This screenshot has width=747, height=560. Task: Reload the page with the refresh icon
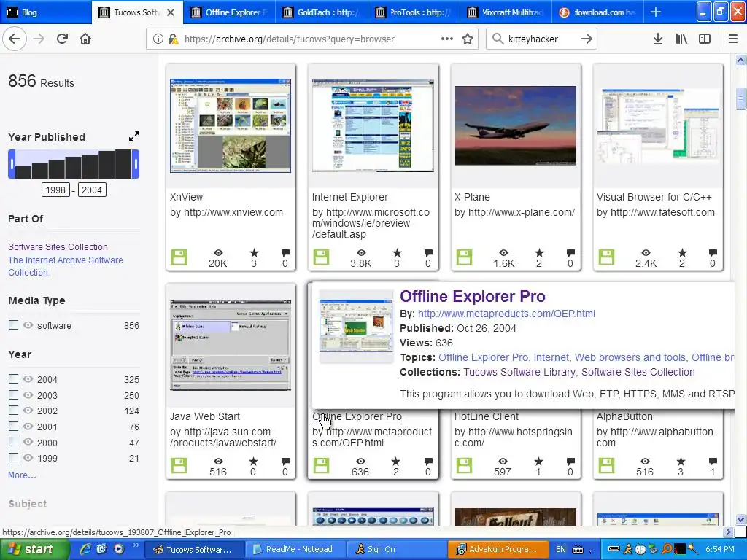click(x=62, y=39)
